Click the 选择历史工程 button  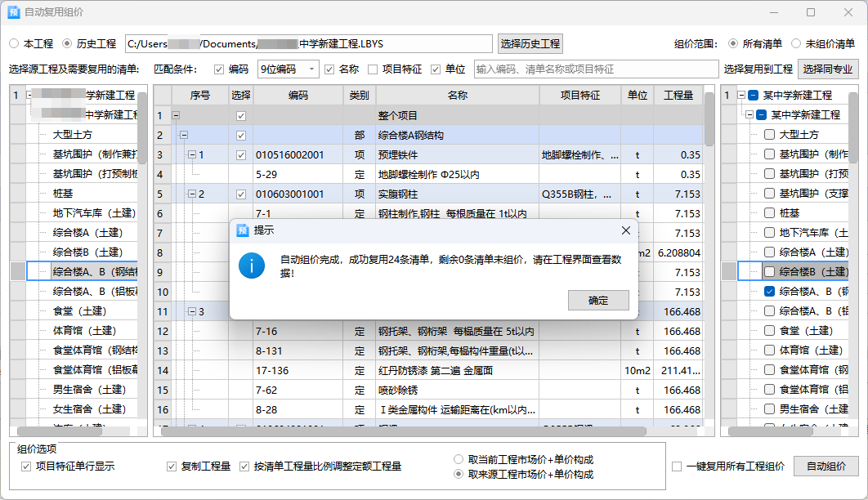point(530,43)
